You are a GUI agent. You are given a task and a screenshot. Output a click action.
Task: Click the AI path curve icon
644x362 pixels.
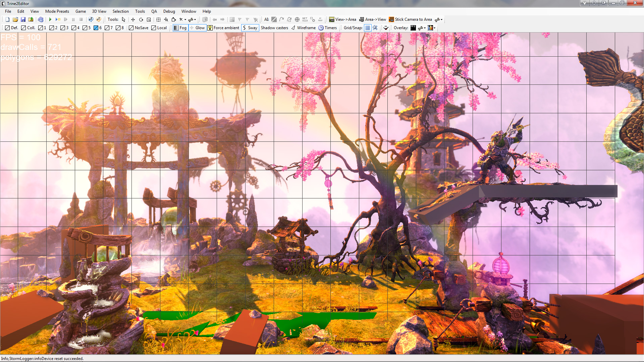click(x=282, y=19)
